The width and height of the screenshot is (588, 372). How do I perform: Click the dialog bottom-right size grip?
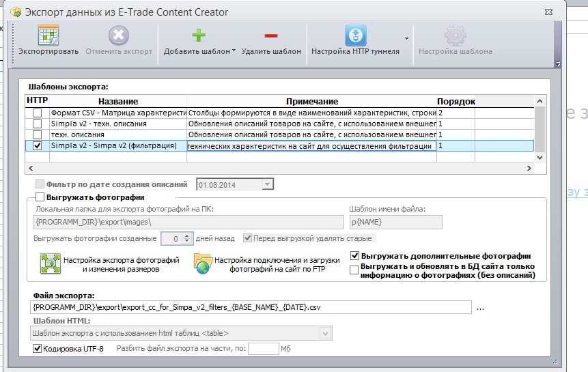click(555, 362)
